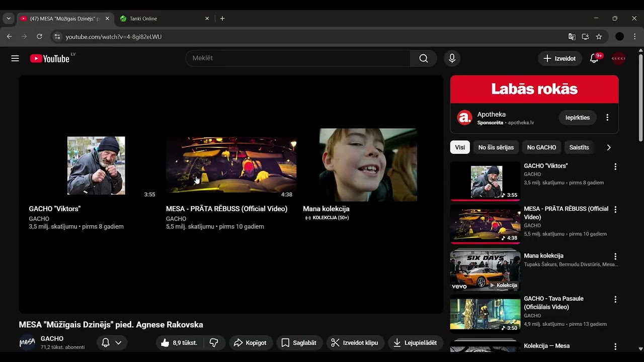This screenshot has height=362, width=644.
Task: Open notifications bell in the header
Action: coord(594,58)
